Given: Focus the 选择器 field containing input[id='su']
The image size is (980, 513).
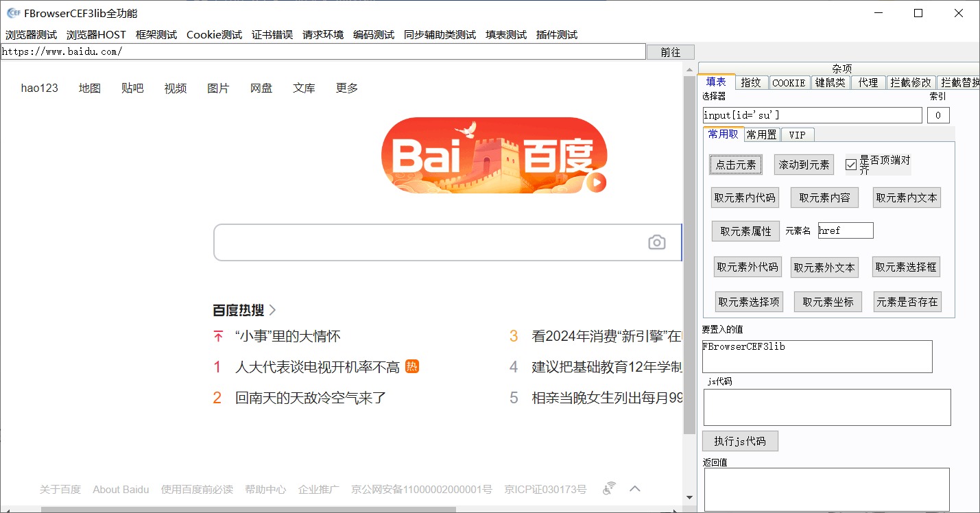Looking at the screenshot, I should (813, 115).
